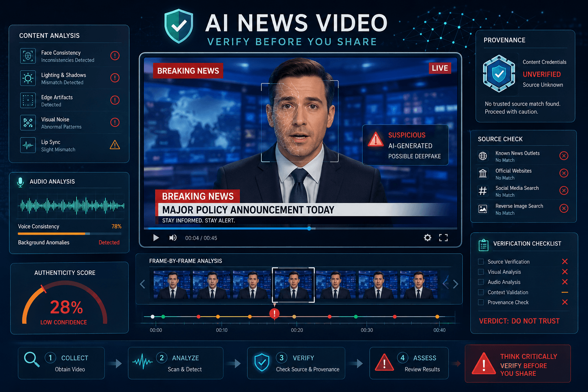Viewport: 588px width, 392px height.
Task: Click the Lip Sync waveform icon
Action: [28, 145]
